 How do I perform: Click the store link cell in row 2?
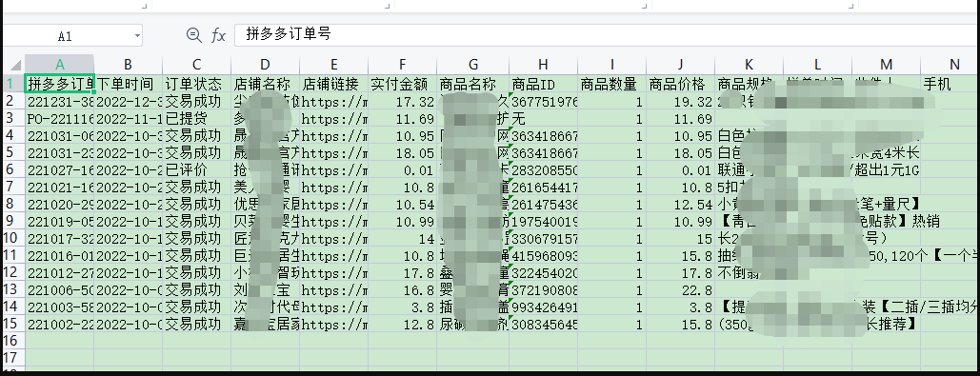[333, 101]
